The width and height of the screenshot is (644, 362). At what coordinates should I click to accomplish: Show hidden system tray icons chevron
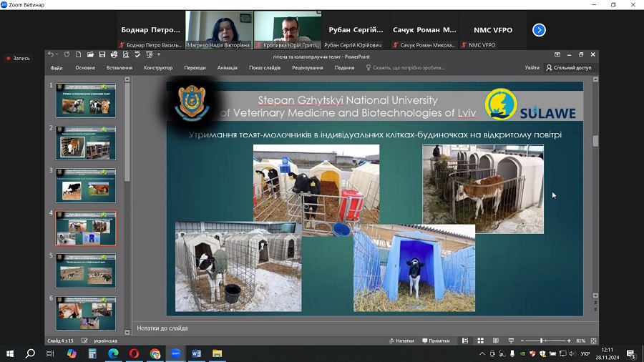[x=482, y=353]
